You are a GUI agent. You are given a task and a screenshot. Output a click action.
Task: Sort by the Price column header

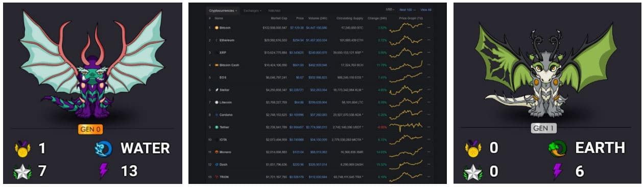pos(300,18)
